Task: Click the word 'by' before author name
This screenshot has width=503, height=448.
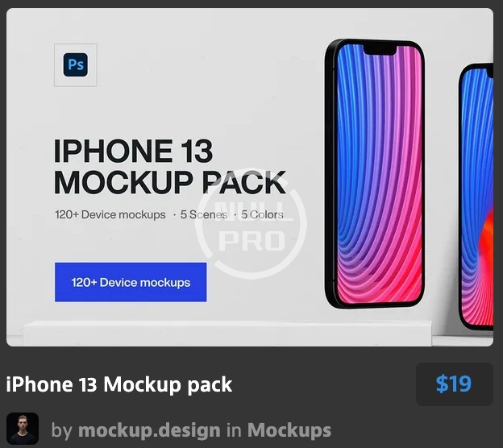Action: 61,430
